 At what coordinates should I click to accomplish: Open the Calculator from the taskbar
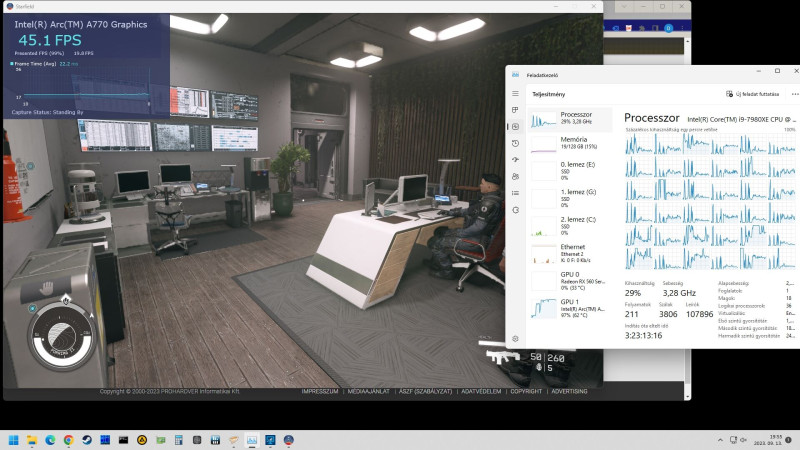coord(179,440)
